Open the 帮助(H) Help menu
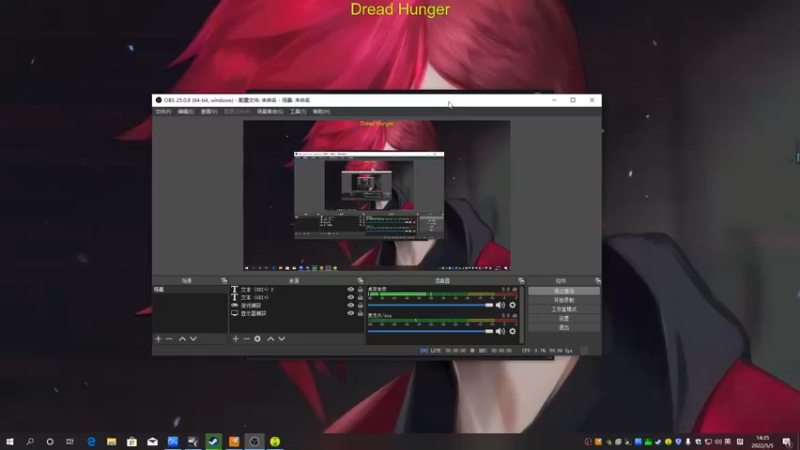The image size is (800, 450). tap(321, 111)
